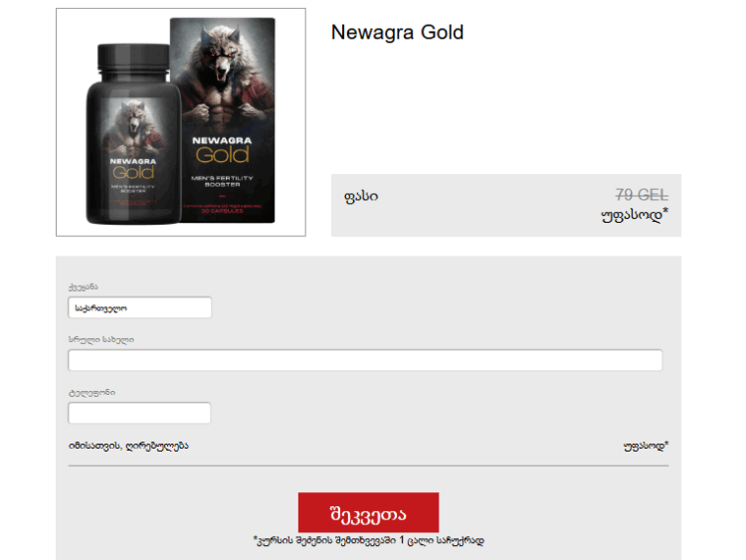Image resolution: width=746 pixels, height=560 pixels.
Task: Click the NEWAGRA Gold logo on the box
Action: tap(221, 147)
